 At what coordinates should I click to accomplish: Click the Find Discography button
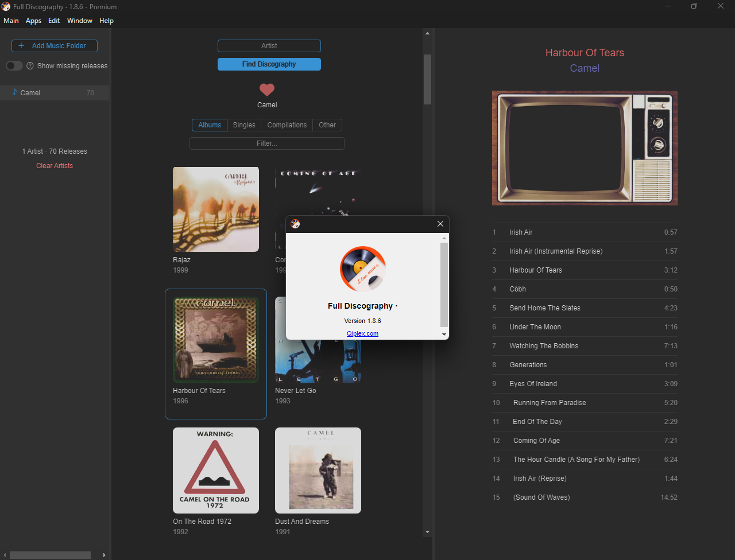[269, 64]
